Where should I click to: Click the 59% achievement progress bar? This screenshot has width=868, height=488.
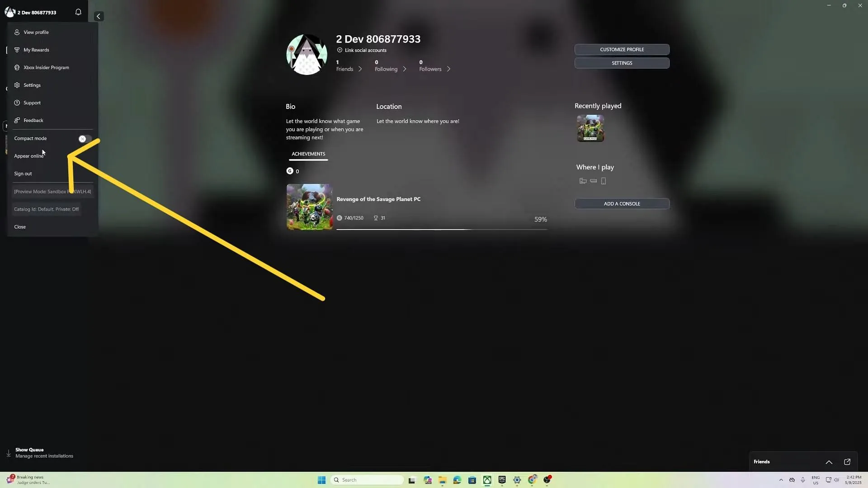[442, 230]
